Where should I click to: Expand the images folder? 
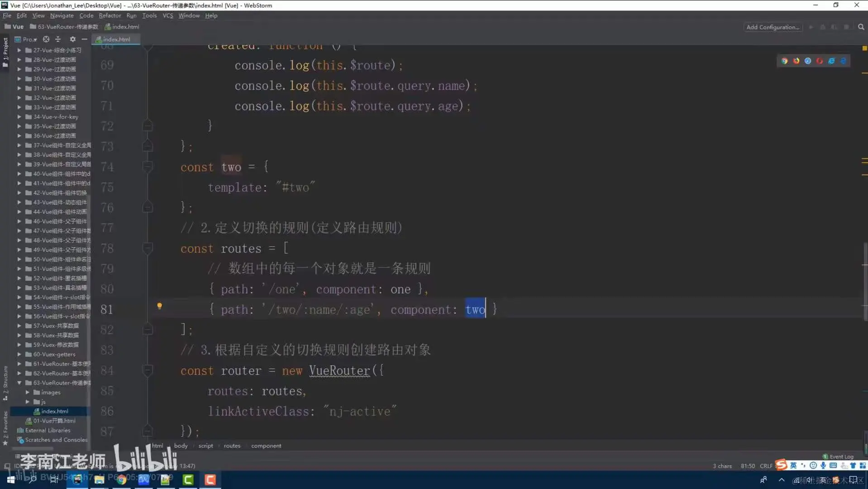27,392
